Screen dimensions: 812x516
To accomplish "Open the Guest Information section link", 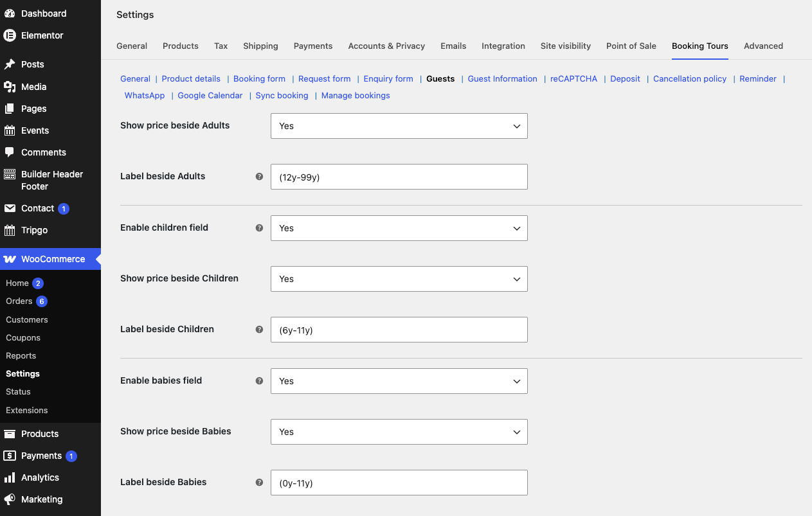I will pos(502,78).
